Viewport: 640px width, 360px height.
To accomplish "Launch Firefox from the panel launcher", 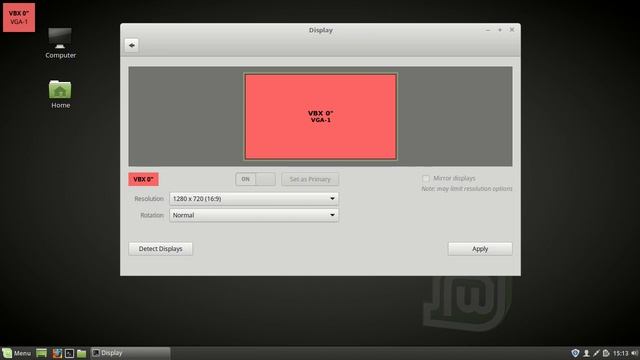I will coord(57,353).
